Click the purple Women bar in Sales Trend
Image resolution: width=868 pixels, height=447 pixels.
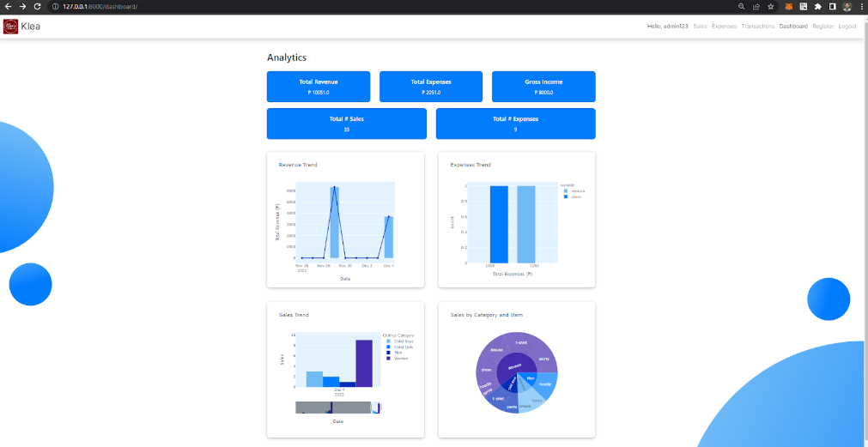click(364, 364)
